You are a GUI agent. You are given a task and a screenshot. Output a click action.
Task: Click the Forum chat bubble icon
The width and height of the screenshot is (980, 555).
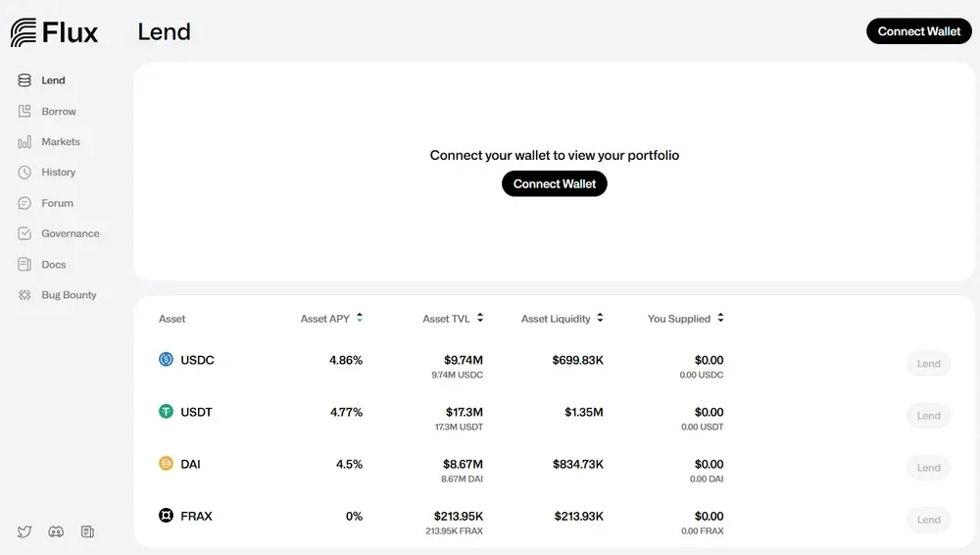coord(24,203)
